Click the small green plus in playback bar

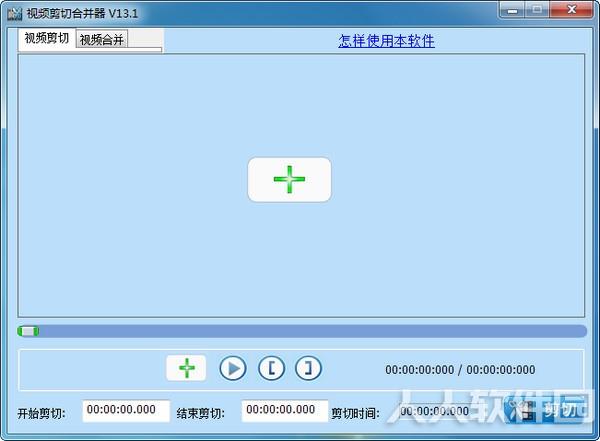click(x=186, y=368)
